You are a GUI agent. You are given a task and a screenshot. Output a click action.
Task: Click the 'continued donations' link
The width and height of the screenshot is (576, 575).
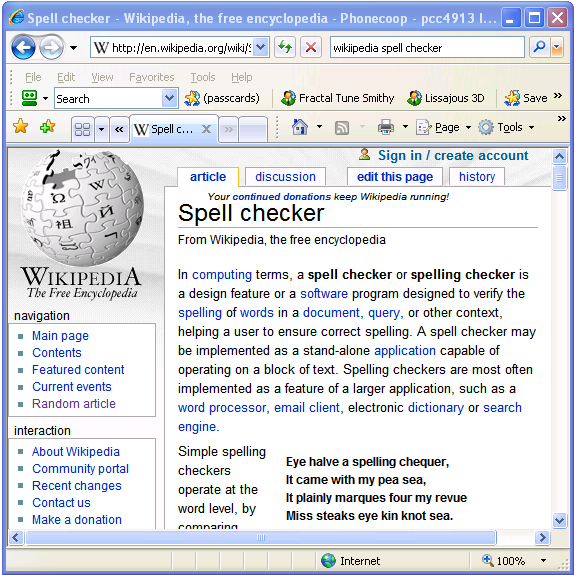281,197
